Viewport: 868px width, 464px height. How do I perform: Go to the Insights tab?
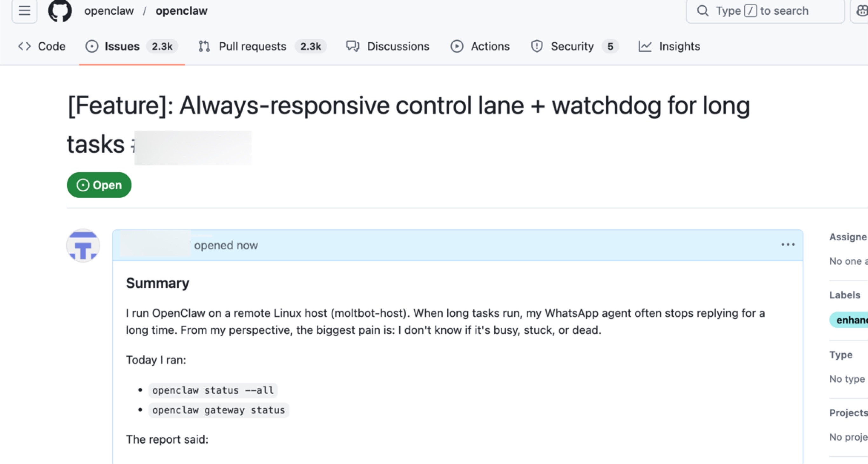coord(679,46)
